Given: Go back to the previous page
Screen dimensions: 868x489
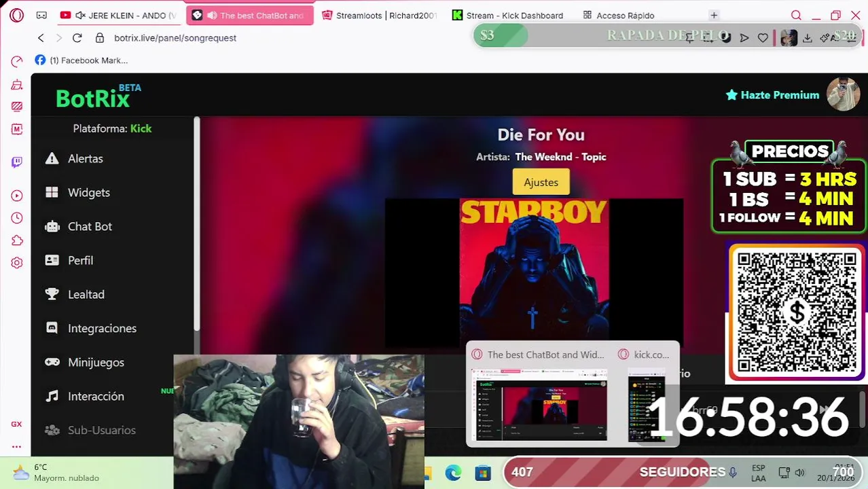Looking at the screenshot, I should 41,38.
